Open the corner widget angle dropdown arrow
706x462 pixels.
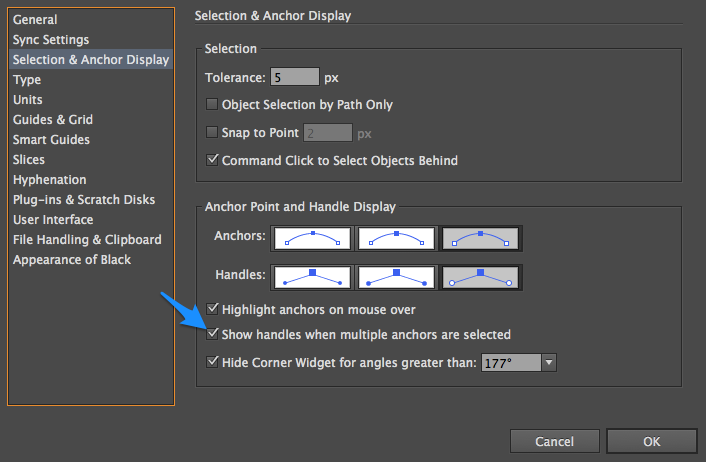point(549,362)
